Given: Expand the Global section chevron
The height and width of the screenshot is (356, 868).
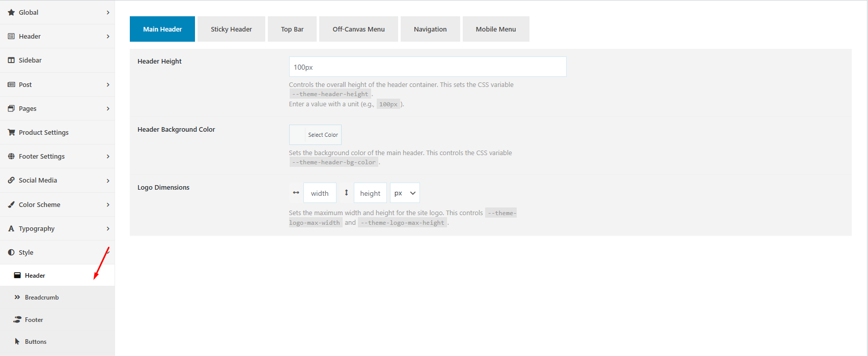Looking at the screenshot, I should point(108,12).
